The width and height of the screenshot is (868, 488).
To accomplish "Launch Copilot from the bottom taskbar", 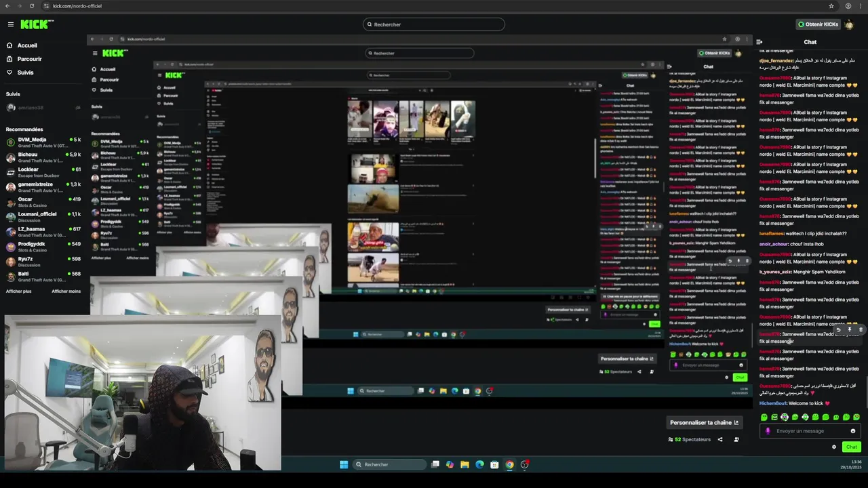I will pyautogui.click(x=450, y=464).
